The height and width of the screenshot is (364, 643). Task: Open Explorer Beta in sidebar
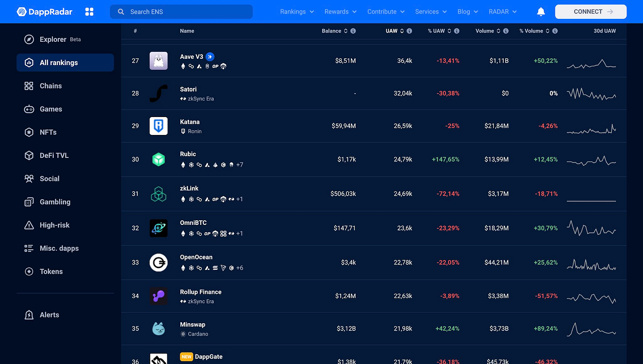(65, 39)
